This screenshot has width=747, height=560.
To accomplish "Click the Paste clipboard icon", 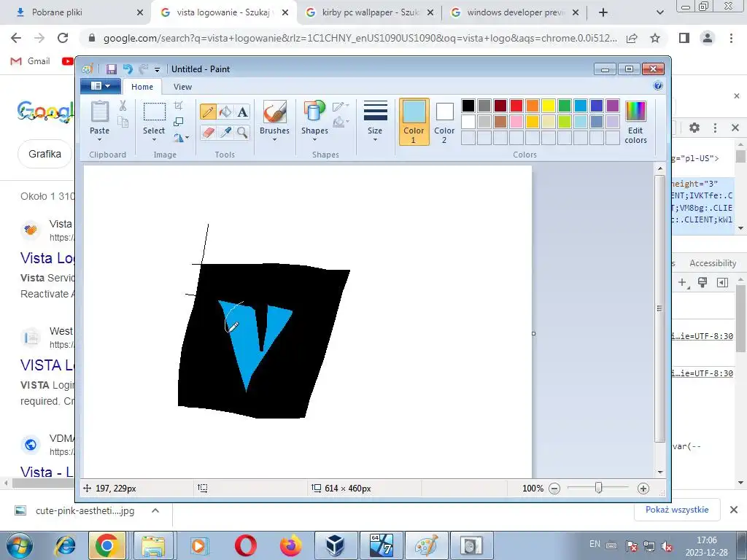I will point(99,112).
